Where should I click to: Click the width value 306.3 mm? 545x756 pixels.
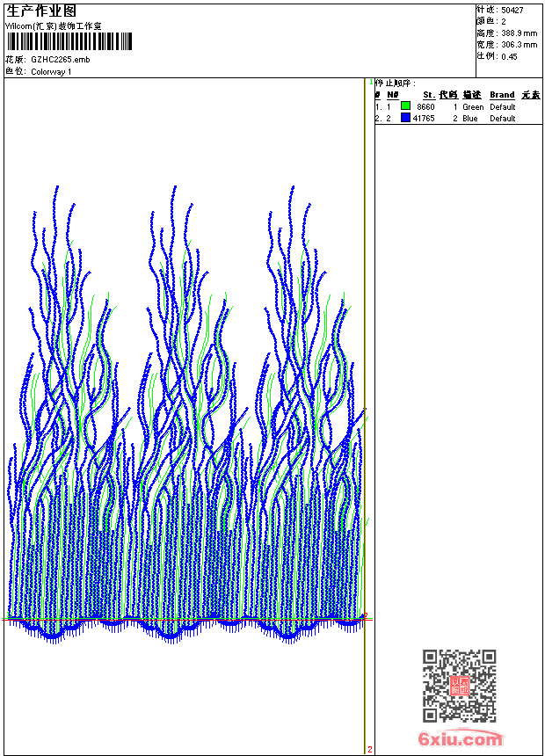click(x=519, y=45)
